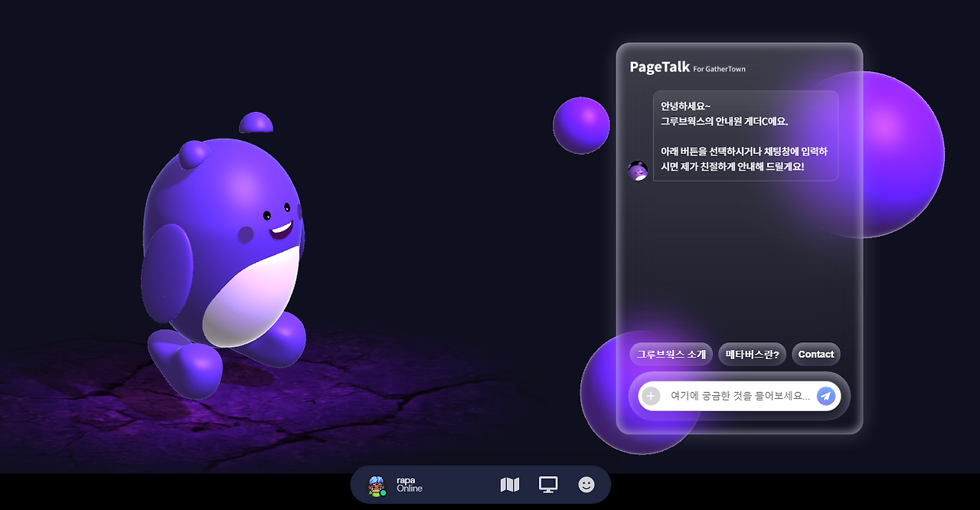The width and height of the screenshot is (980, 510).
Task: Click the small purple sphere beside chat panel
Action: 581,125
